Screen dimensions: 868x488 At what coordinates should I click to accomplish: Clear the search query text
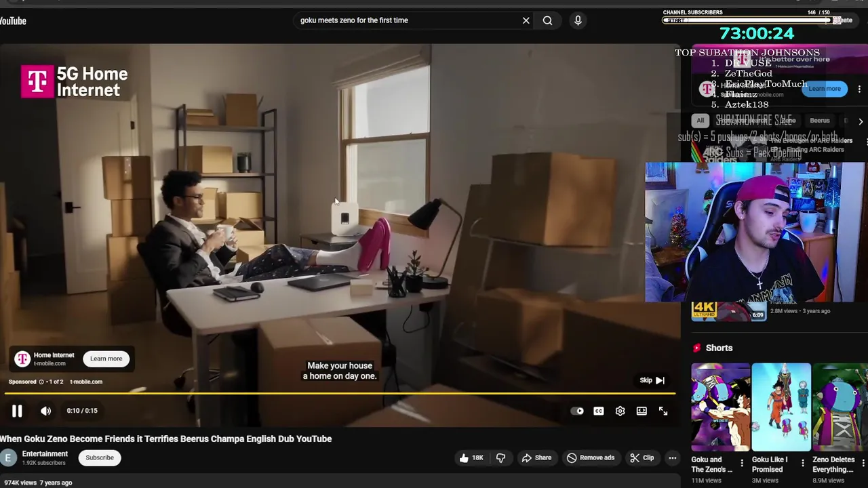point(526,20)
